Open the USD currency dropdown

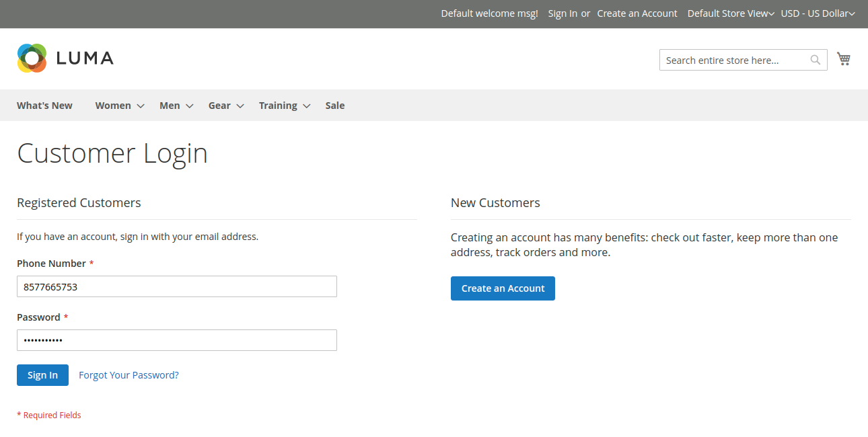click(818, 13)
